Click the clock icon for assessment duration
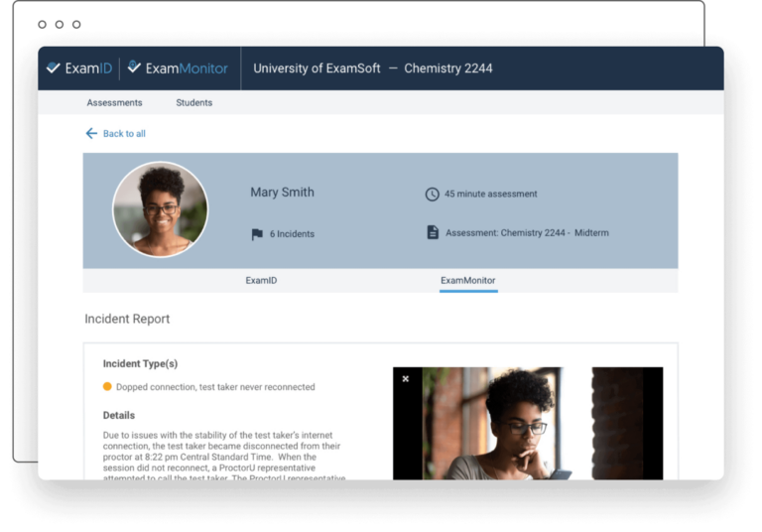Viewport: 762px width, 532px height. (432, 194)
